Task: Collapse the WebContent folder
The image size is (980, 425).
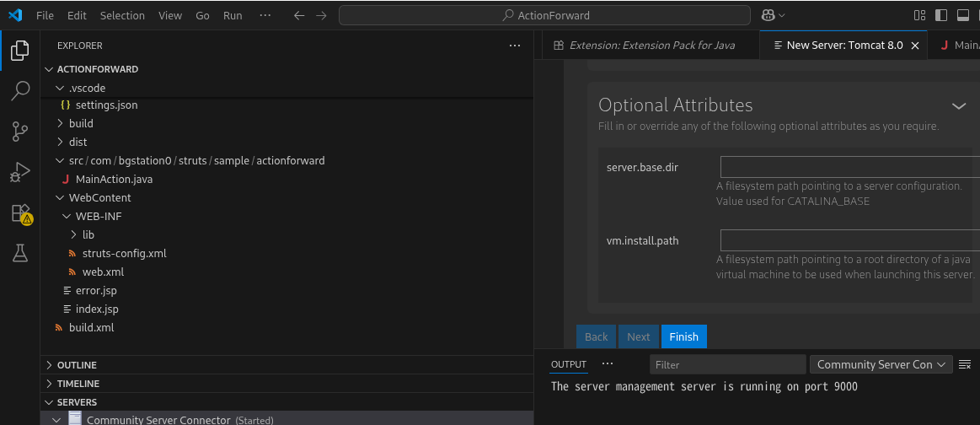Action: [x=60, y=197]
